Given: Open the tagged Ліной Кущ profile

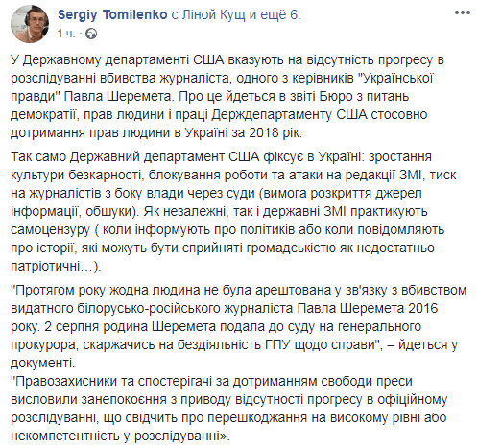Looking at the screenshot, I should [213, 14].
